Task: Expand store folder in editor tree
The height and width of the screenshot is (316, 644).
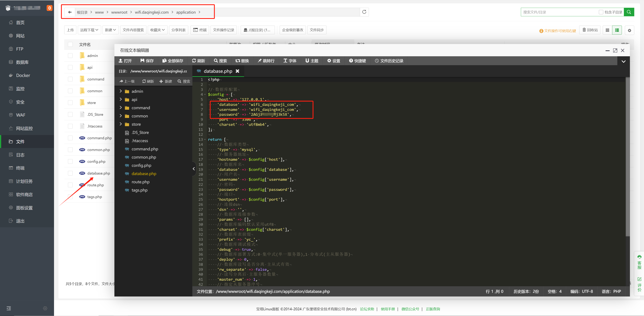Action: (120, 124)
